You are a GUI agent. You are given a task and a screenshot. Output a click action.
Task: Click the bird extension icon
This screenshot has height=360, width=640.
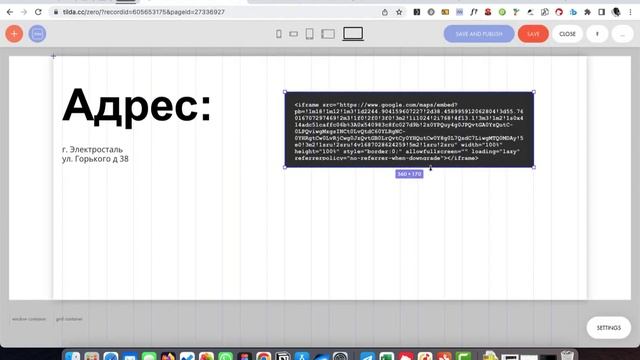tap(531, 12)
